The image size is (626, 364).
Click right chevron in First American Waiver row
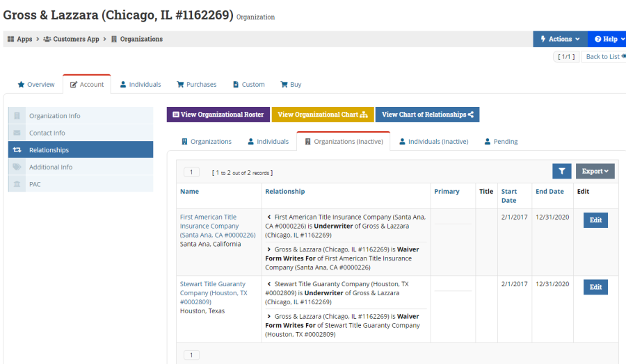click(x=269, y=249)
